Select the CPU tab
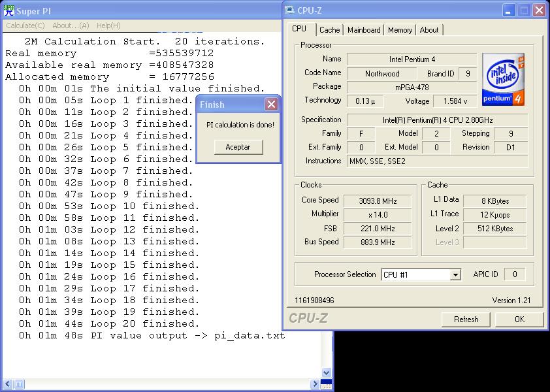Image resolution: width=550 pixels, height=392 pixels. tap(299, 29)
